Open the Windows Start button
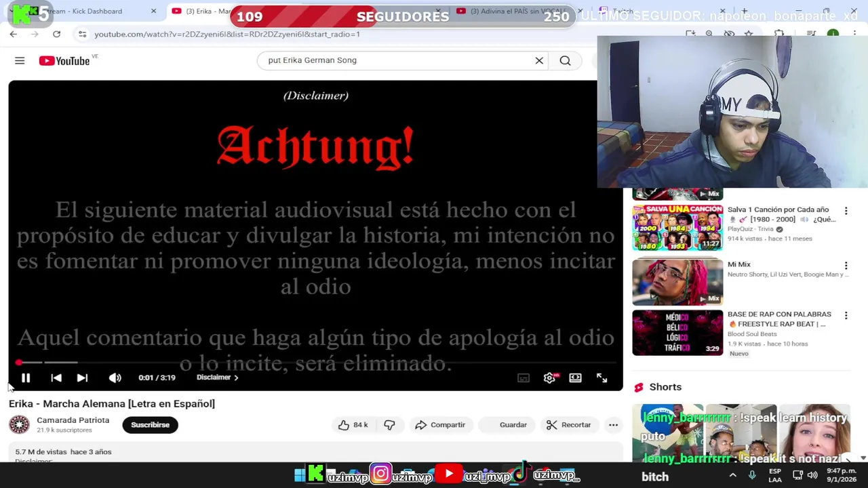Viewport: 868px width, 488px height. click(300, 475)
